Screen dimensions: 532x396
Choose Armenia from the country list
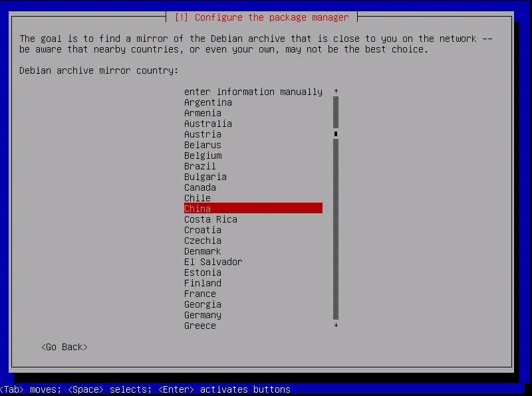pyautogui.click(x=253, y=113)
